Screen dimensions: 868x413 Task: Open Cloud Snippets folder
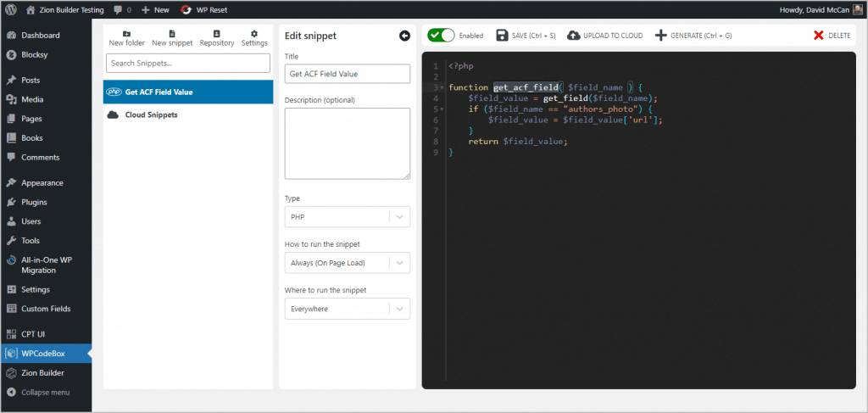point(188,115)
